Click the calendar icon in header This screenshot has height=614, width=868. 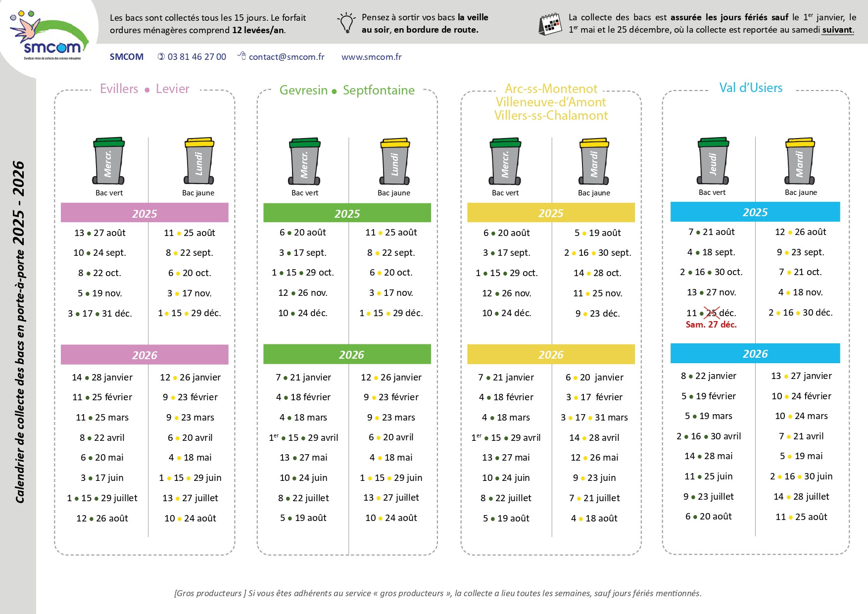click(549, 24)
